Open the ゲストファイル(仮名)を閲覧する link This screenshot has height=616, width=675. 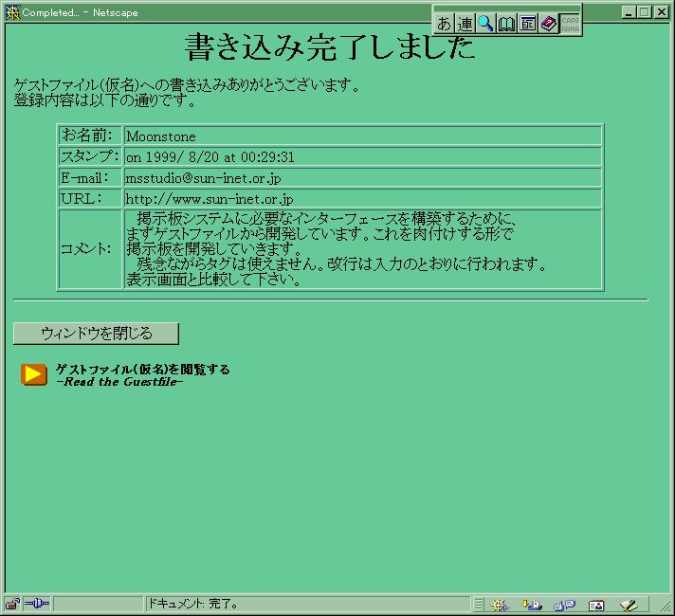click(x=143, y=369)
